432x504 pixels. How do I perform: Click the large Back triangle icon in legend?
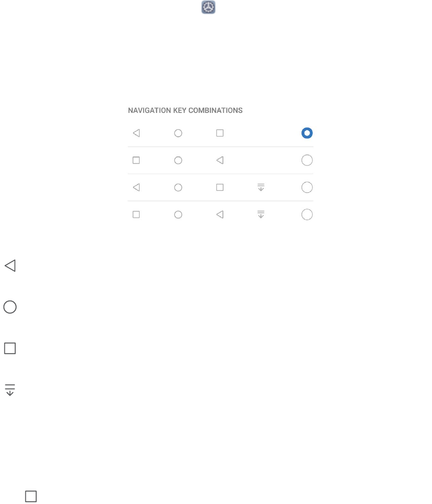[x=10, y=266]
